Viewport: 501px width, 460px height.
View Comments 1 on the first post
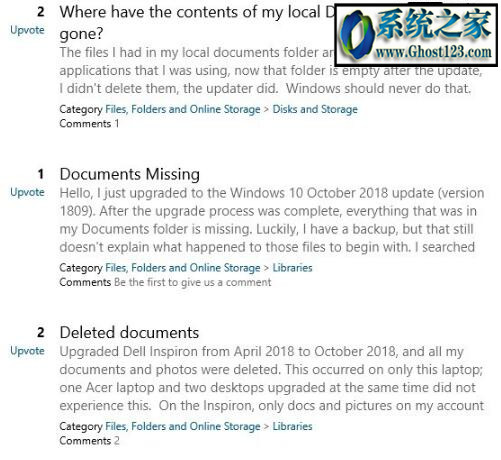pos(89,124)
